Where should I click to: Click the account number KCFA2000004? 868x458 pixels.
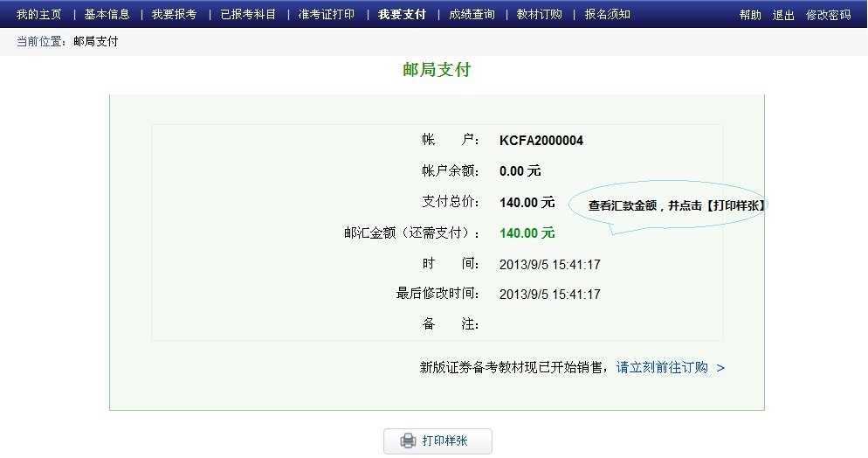tap(541, 141)
